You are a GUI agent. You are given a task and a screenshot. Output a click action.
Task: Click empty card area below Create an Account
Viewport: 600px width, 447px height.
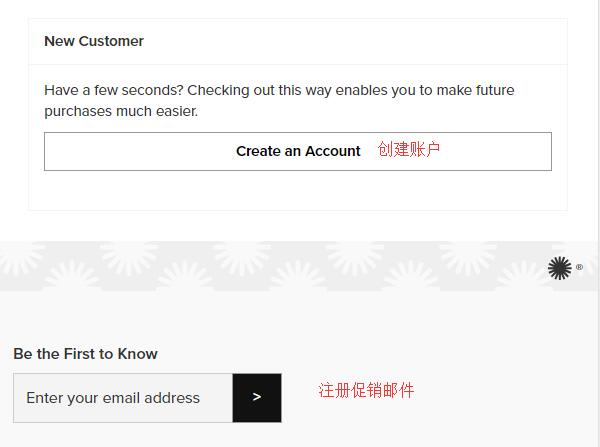pyautogui.click(x=298, y=190)
